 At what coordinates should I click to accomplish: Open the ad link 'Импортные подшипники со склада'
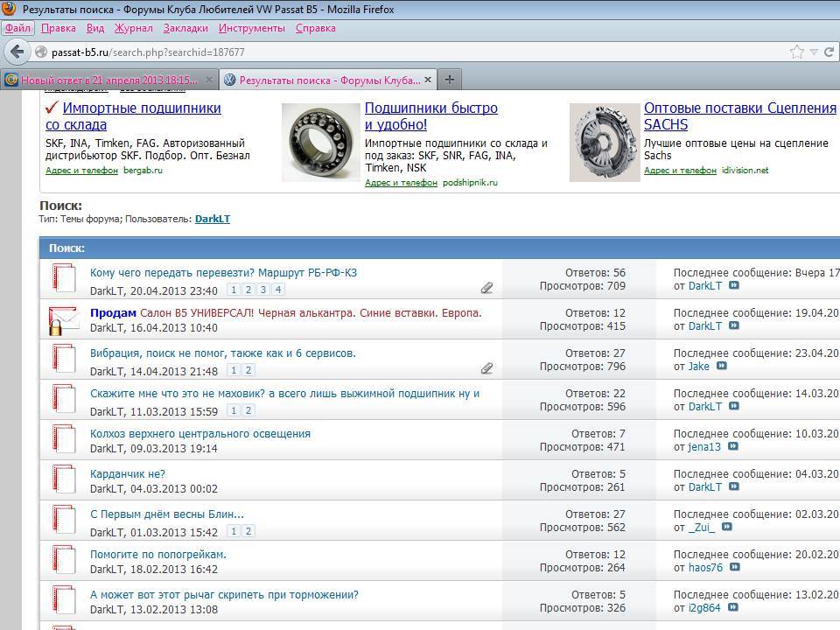tap(133, 116)
